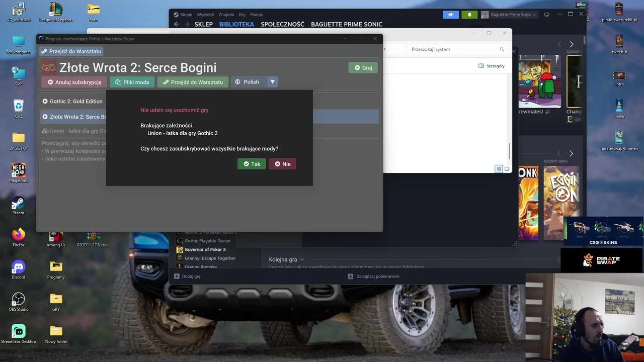
Task: Launch Streamlabs Desktop shortcut
Action: (x=19, y=334)
